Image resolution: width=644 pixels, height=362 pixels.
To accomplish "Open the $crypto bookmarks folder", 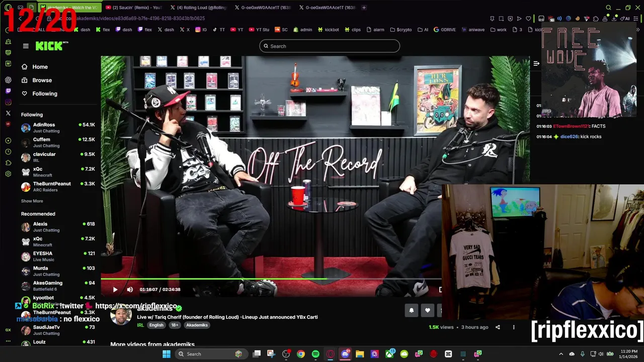I will click(x=401, y=30).
